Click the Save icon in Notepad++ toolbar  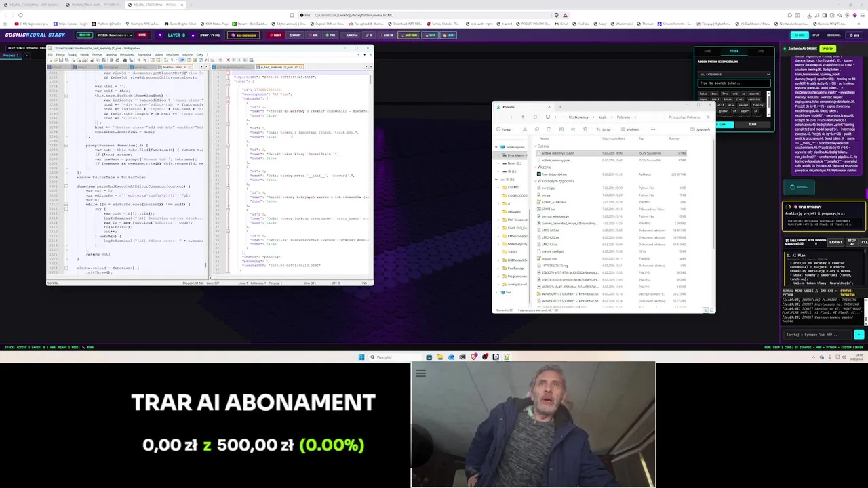click(x=62, y=60)
